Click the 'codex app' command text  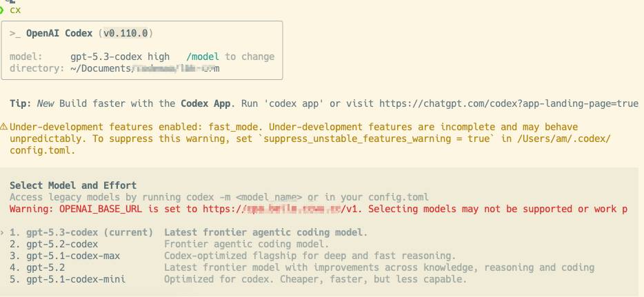tap(295, 103)
